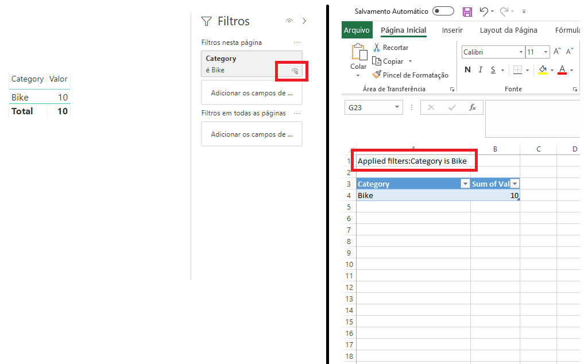
Task: Open the Sum of Val column filter dropdown
Action: point(515,184)
